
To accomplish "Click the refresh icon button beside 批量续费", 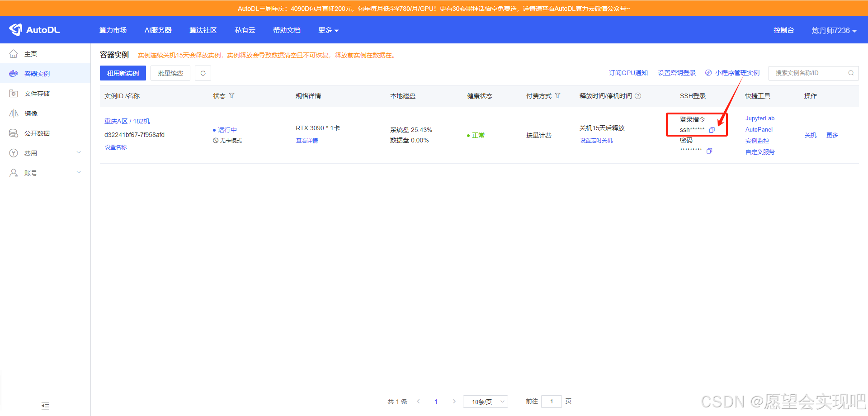I will (x=203, y=73).
